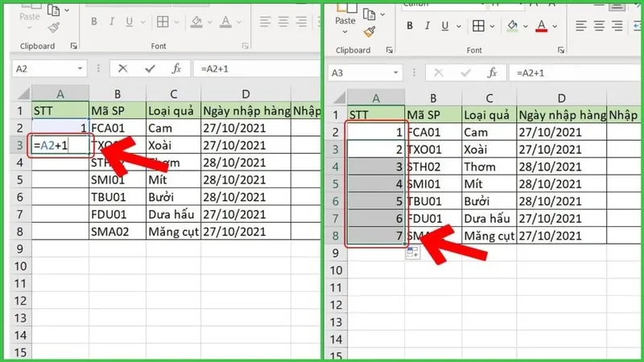
Task: Open Underline dropdown arrow in left window
Action: click(x=143, y=22)
